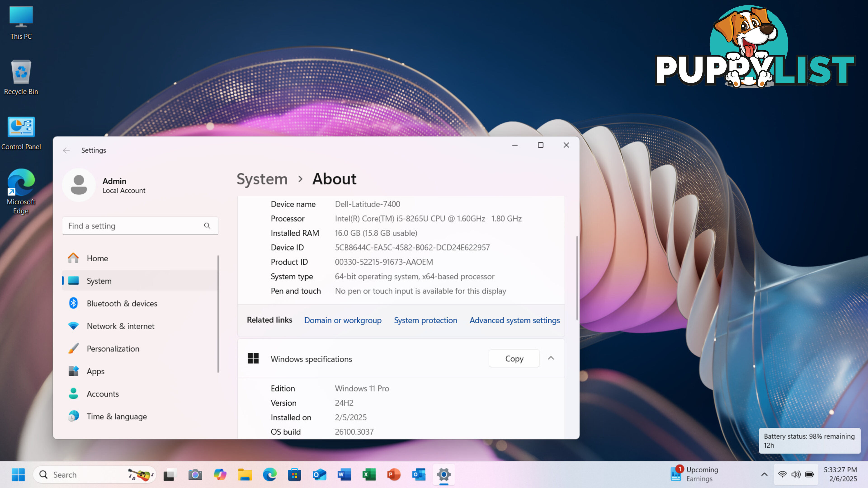Open new Outlook on taskbar

319,474
